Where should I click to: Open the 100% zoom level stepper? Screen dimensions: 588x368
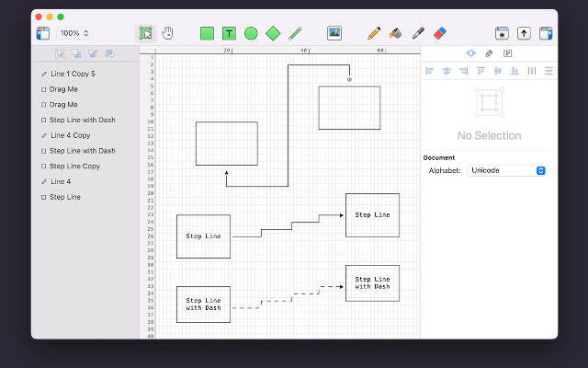click(74, 33)
